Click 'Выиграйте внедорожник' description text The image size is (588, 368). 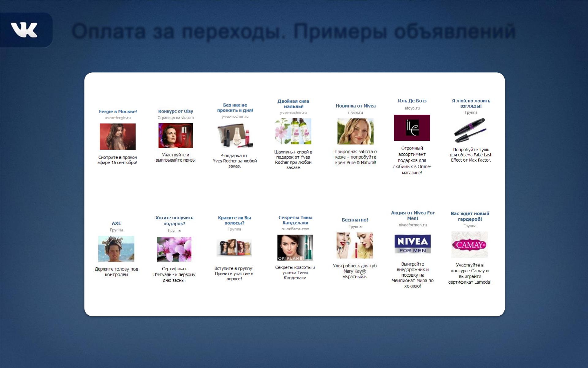coord(413,275)
